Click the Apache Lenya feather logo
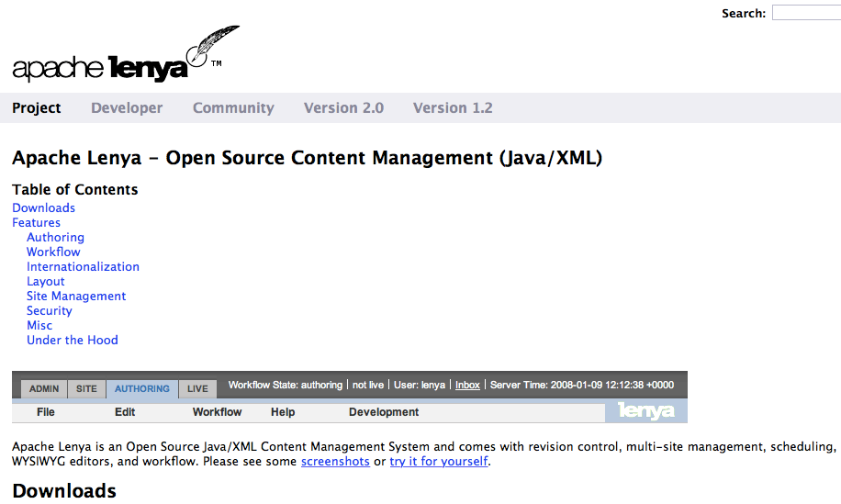Screen dimensions: 841x504 point(119,57)
